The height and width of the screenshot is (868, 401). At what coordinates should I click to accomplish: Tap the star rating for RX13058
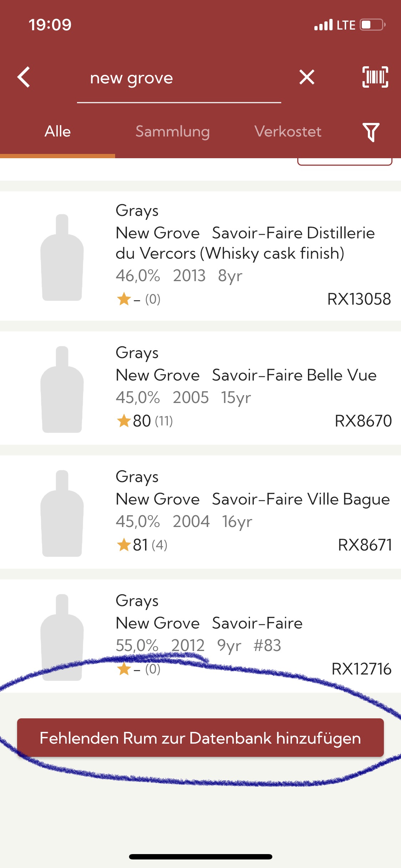tap(138, 299)
